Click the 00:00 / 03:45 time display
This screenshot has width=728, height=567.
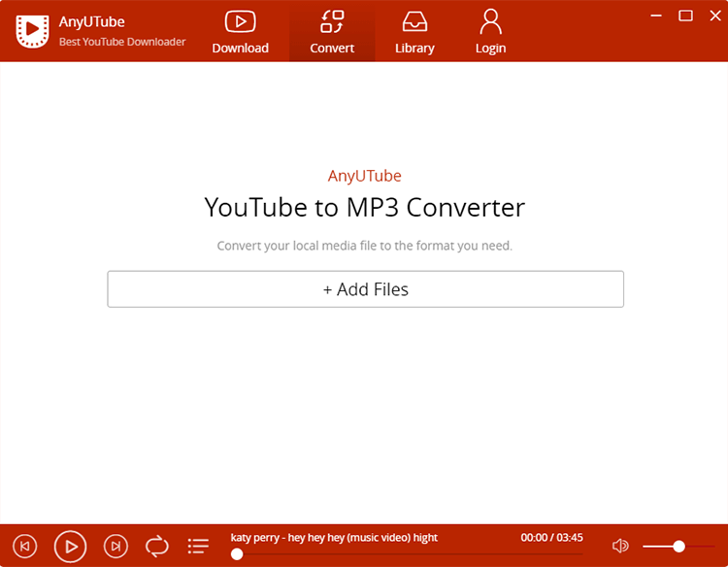[551, 537]
